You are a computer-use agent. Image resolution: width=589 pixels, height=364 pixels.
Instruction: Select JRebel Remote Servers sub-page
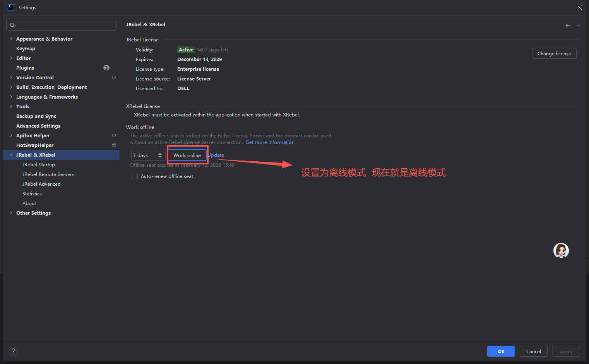[48, 174]
